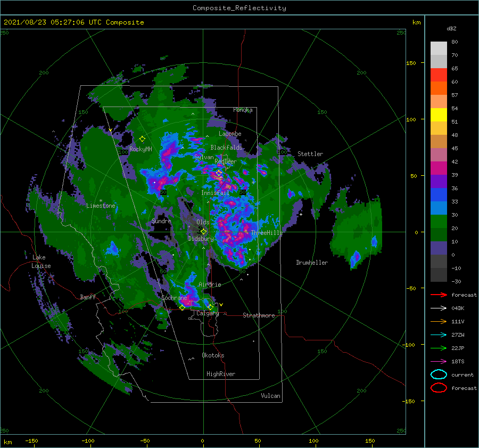Select the Okotoks city label
The height and width of the screenshot is (448, 479).
click(213, 355)
